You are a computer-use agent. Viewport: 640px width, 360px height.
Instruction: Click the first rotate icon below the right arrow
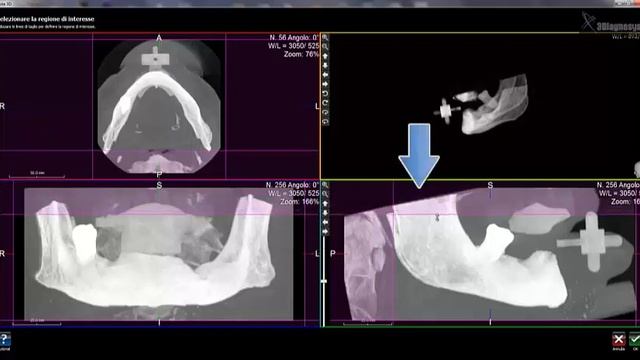point(325,94)
